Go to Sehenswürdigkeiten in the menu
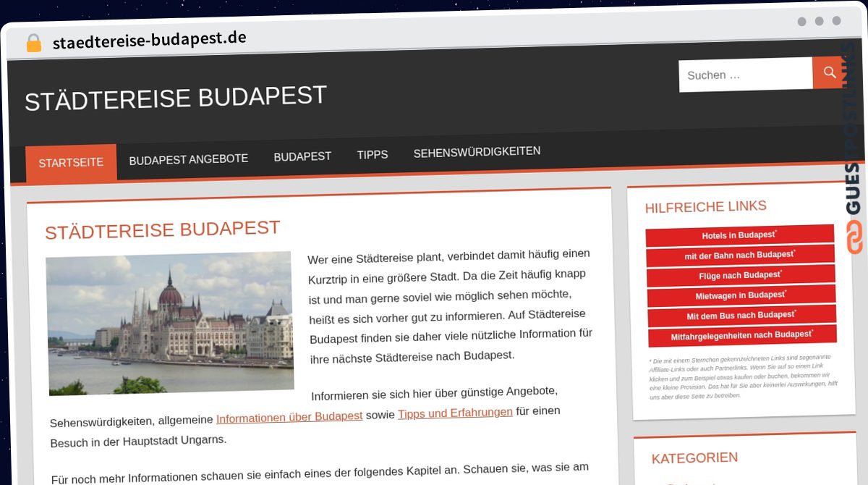The height and width of the screenshot is (485, 868). [477, 152]
